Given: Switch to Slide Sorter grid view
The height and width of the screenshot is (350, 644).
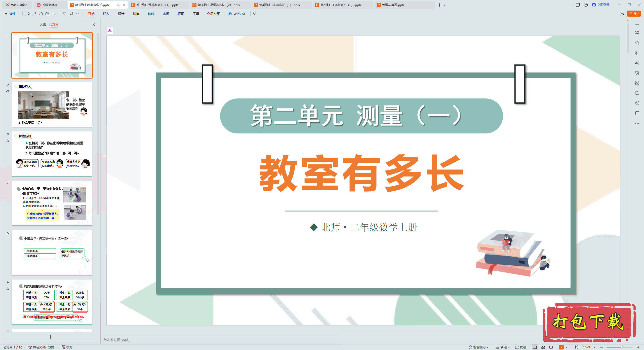Looking at the screenshot, I should click(x=543, y=347).
